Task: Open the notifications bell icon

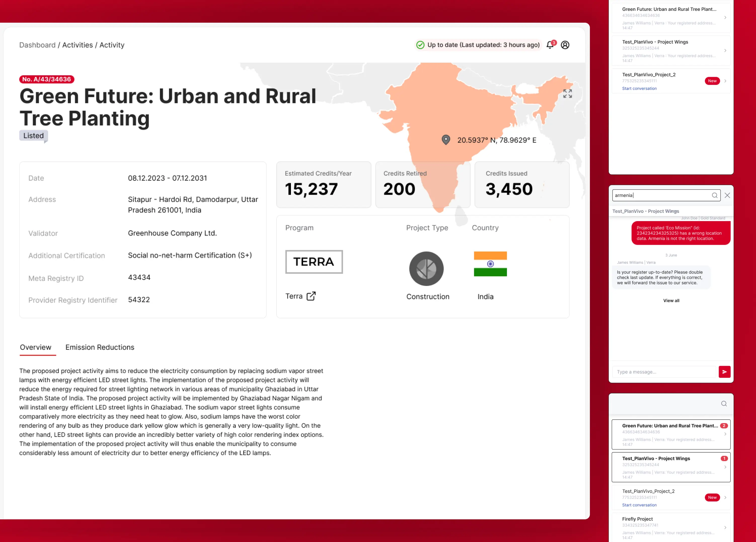Action: [x=550, y=45]
